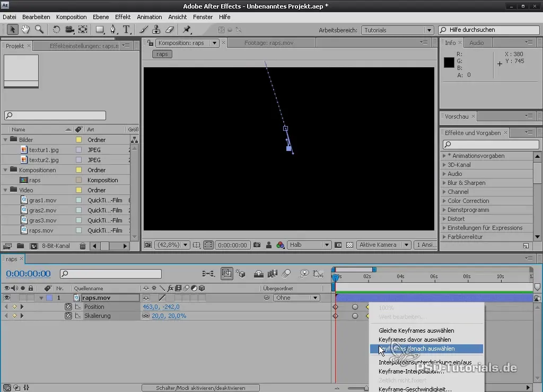The image size is (543, 392).
Task: Select the Rectangle mask tool
Action: (x=100, y=30)
